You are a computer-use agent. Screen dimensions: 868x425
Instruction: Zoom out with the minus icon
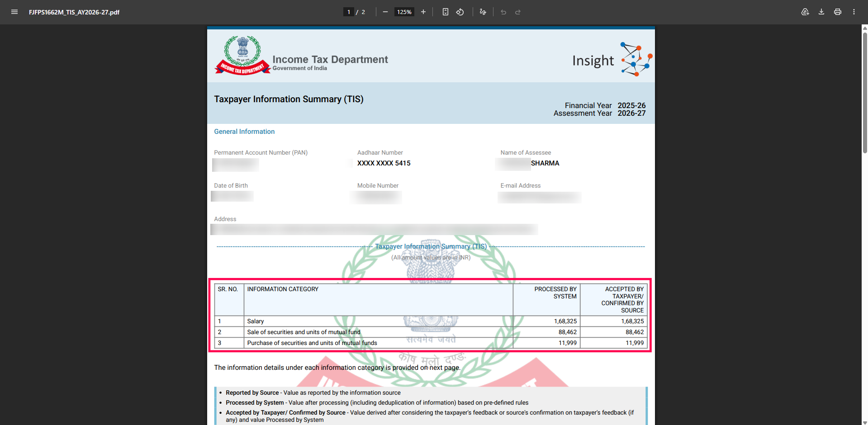[385, 12]
